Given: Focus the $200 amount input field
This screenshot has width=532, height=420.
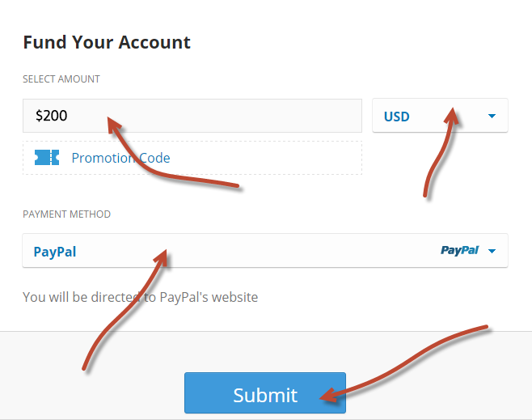Looking at the screenshot, I should (192, 116).
